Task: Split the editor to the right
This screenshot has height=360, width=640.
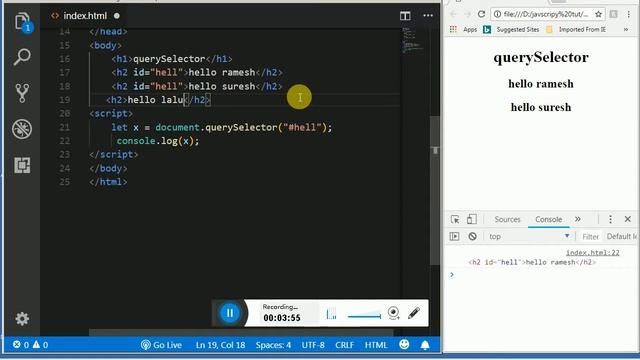Action: (405, 16)
